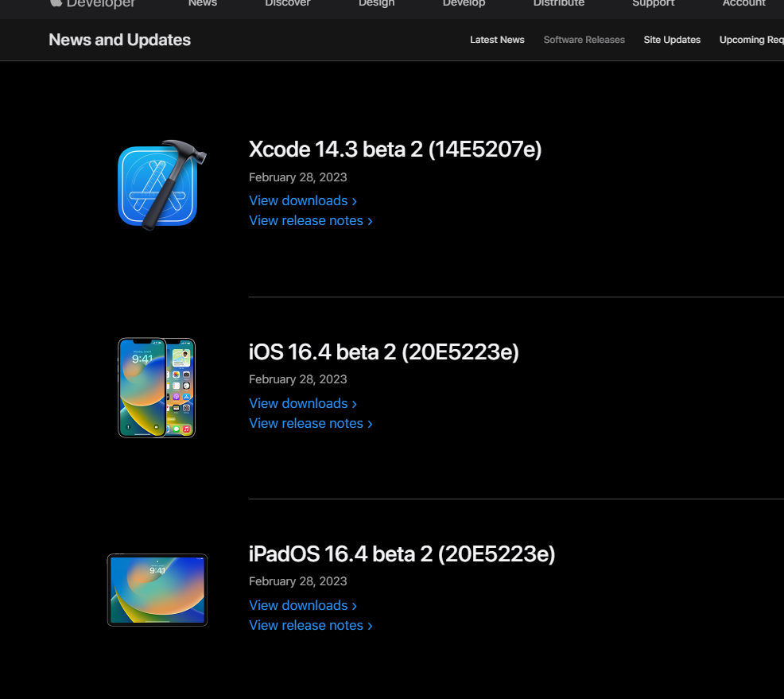This screenshot has height=699, width=784.
Task: Click the Apple Developer logo
Action: (92, 3)
